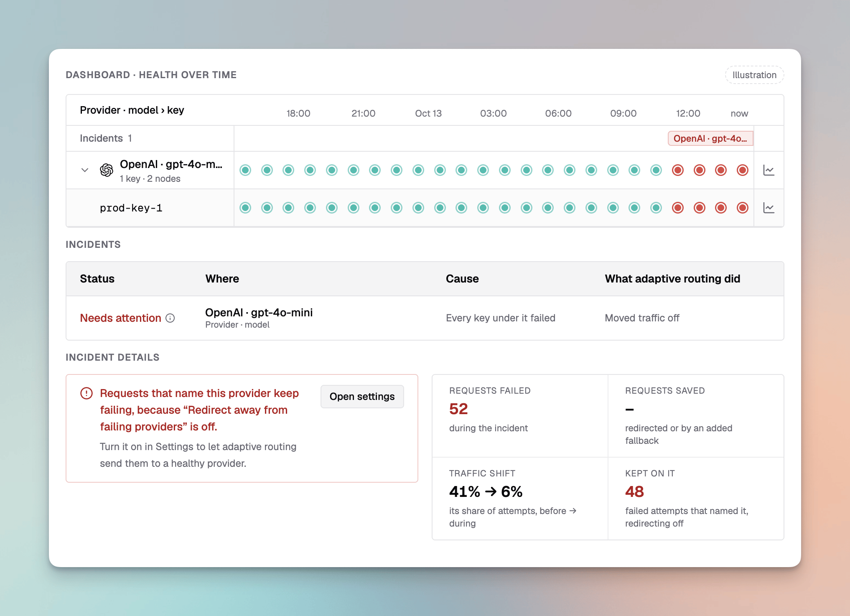Screen dimensions: 850x616
Task: Click the Illustration badge
Action: point(754,75)
